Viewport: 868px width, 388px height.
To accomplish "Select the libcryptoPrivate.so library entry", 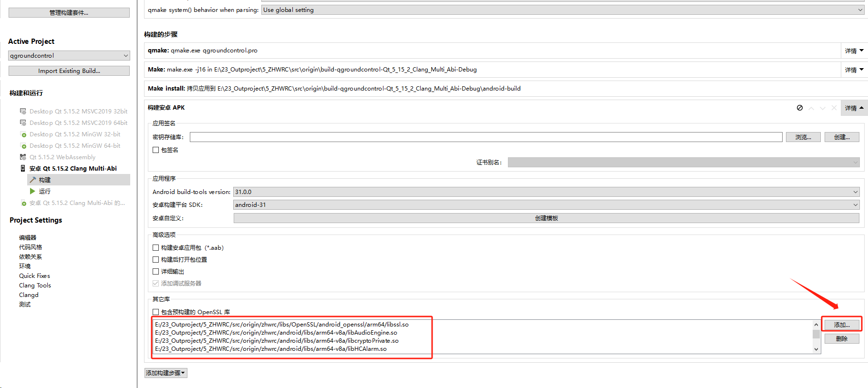I will [x=277, y=340].
